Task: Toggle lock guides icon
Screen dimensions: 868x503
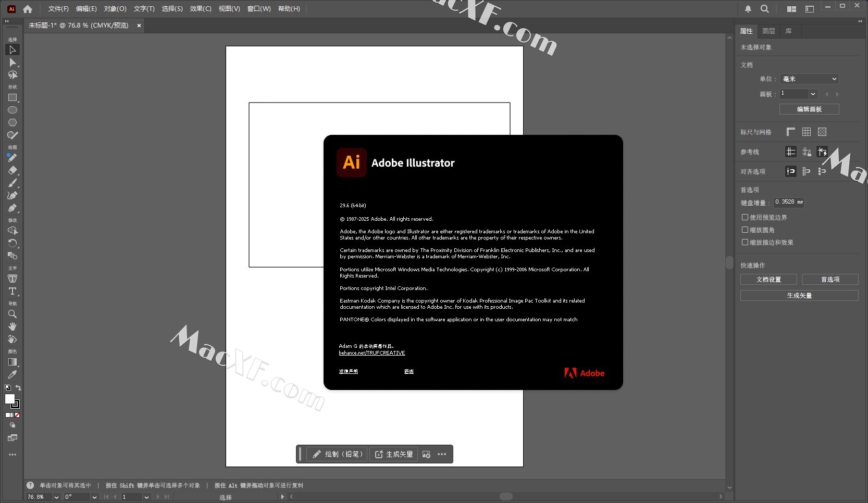Action: tap(807, 152)
